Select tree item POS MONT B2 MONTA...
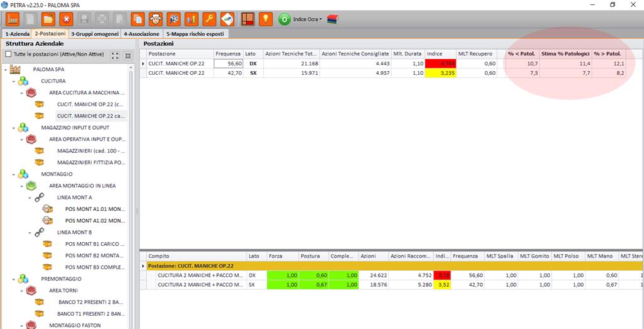 point(94,255)
